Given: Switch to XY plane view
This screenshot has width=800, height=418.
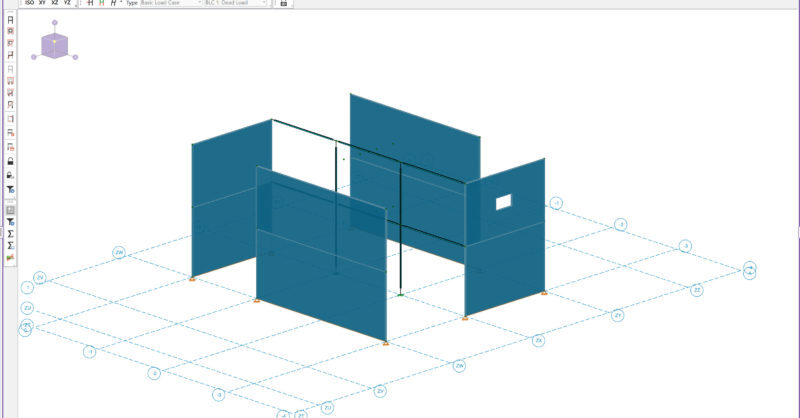Looking at the screenshot, I should click(42, 3).
